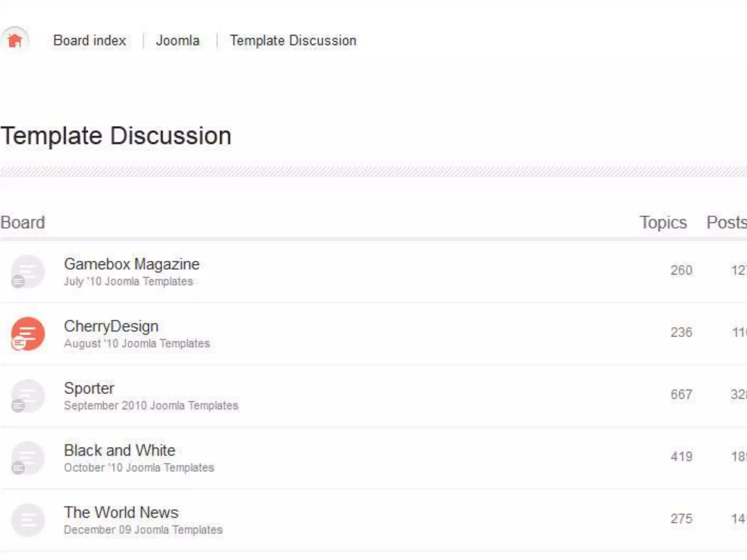The height and width of the screenshot is (560, 747).
Task: Open the Black and White board
Action: pyautogui.click(x=120, y=450)
